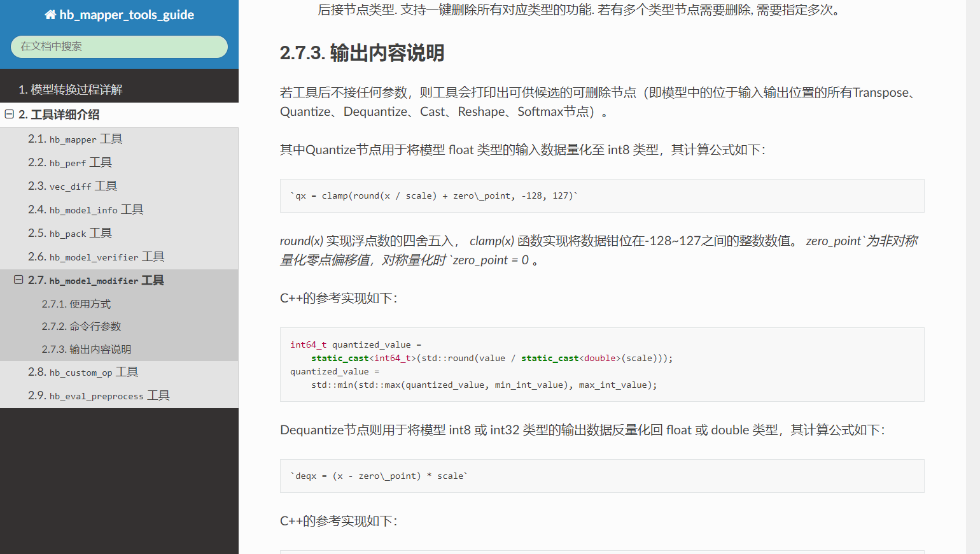Jump to 2.7.2 命令行参数 subsection
The width and height of the screenshot is (980, 554).
pos(81,327)
